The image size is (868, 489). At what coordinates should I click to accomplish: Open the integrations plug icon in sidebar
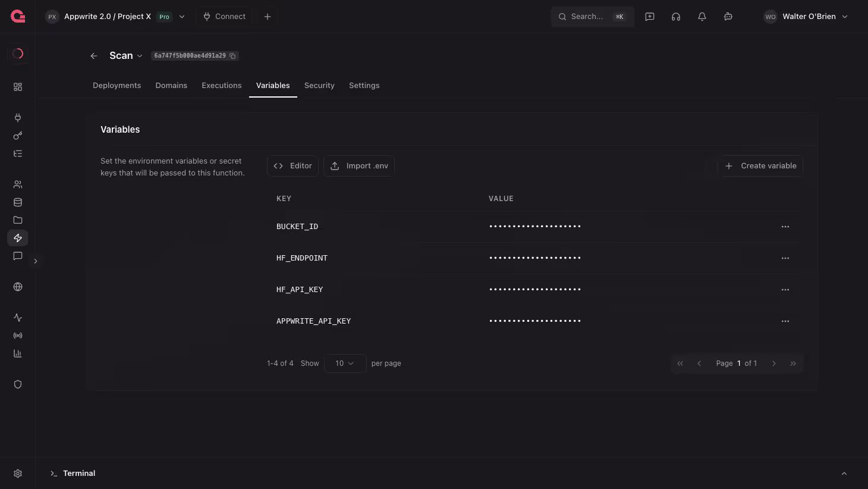point(18,118)
